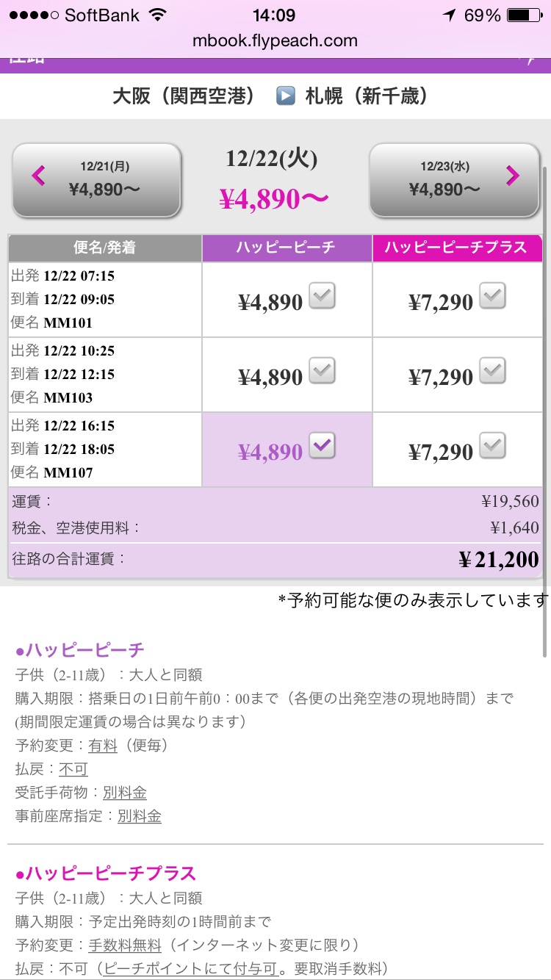Select Happy Peach fare for flight MM103

point(323,371)
